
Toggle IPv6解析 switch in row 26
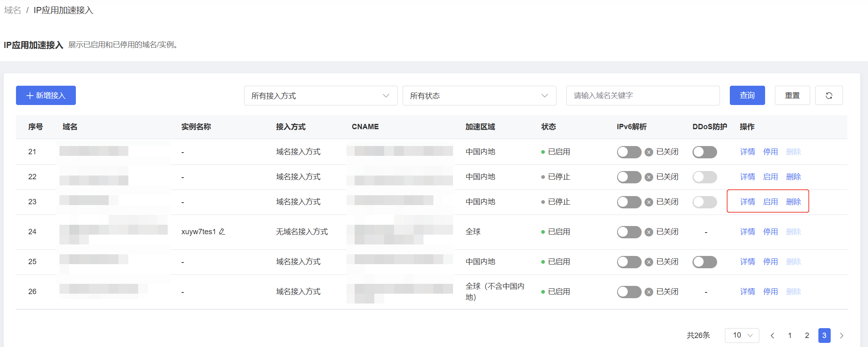(629, 292)
